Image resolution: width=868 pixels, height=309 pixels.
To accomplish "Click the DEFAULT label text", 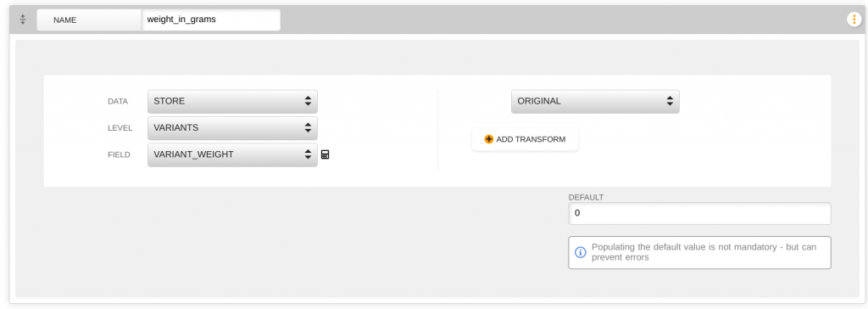I will [x=586, y=197].
